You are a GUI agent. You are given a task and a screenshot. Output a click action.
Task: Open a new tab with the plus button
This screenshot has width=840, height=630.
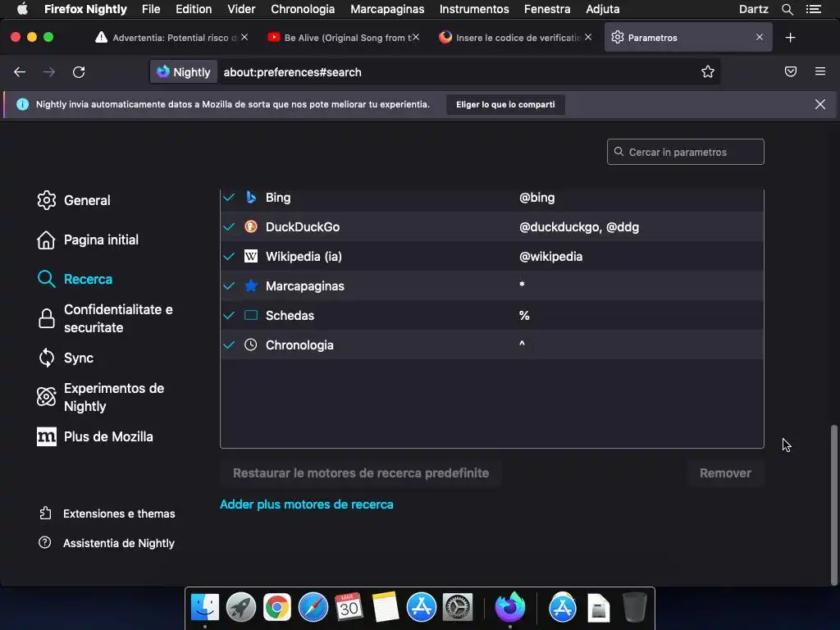[790, 38]
